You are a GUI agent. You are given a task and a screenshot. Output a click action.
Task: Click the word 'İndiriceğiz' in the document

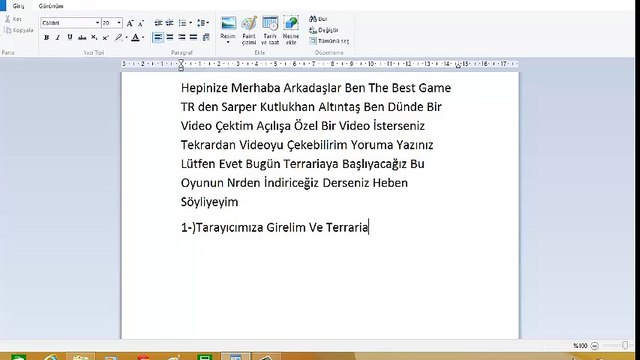tap(291, 182)
